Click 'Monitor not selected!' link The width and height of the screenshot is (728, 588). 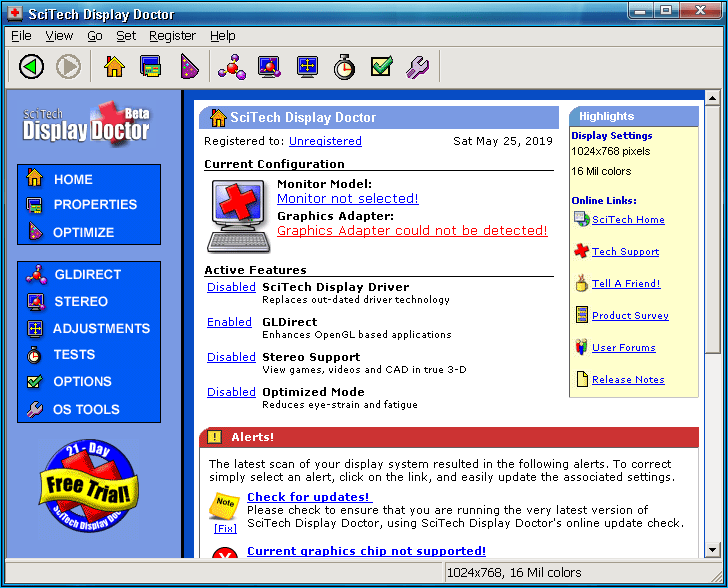pyautogui.click(x=348, y=199)
